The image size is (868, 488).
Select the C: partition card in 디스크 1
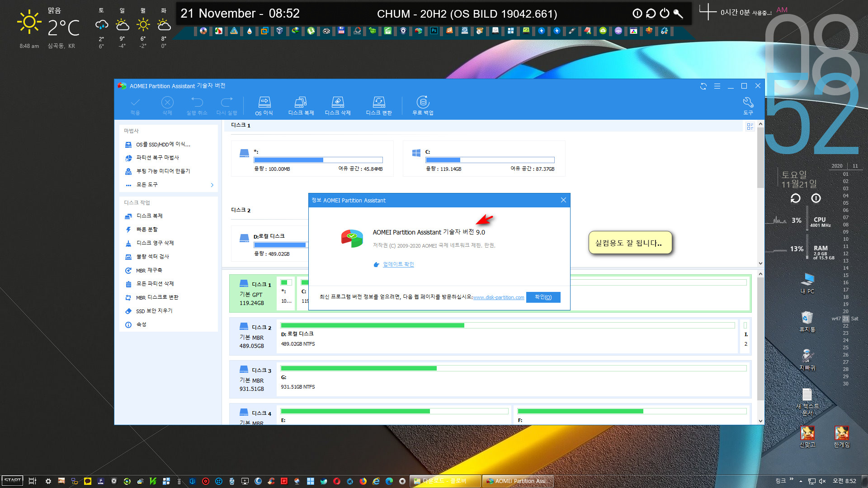484,159
